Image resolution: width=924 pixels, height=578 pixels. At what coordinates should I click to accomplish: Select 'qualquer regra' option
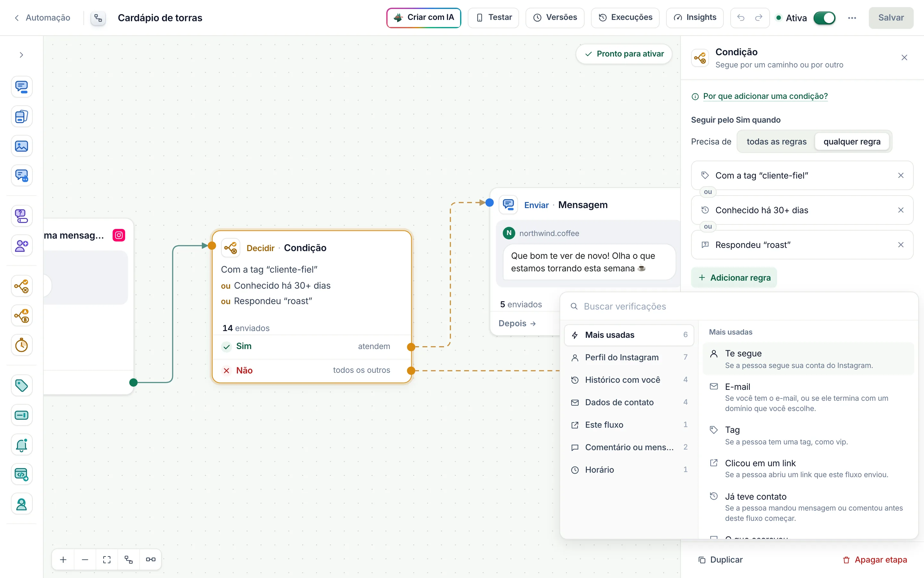click(852, 142)
